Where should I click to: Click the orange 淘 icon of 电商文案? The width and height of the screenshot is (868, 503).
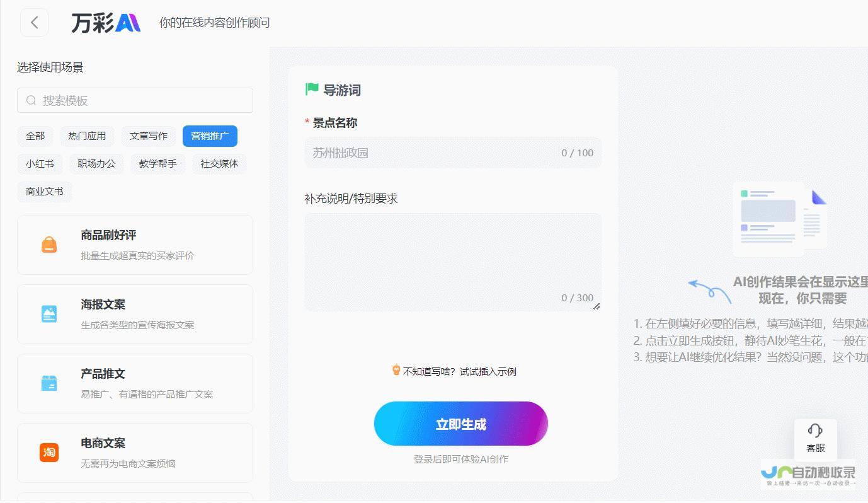pyautogui.click(x=49, y=452)
